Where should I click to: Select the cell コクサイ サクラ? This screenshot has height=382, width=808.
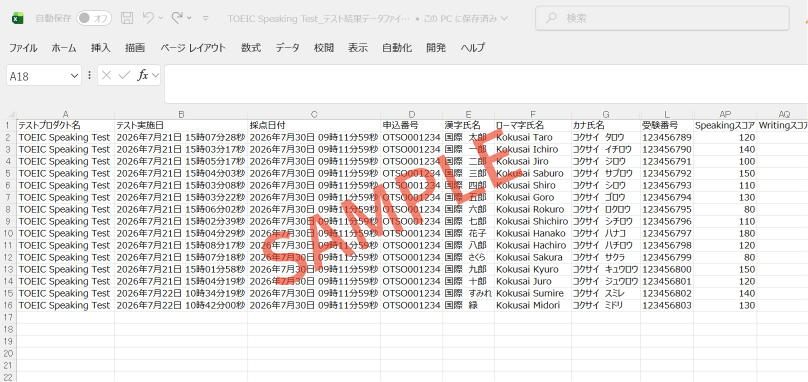pos(605,257)
